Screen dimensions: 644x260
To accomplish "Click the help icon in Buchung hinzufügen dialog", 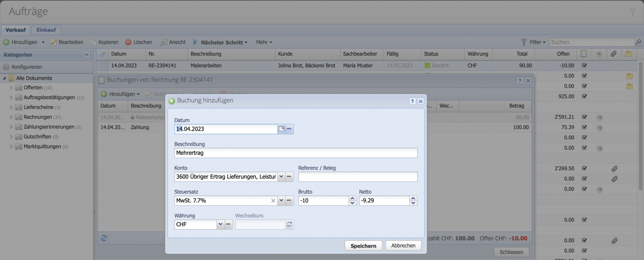I will tap(412, 101).
